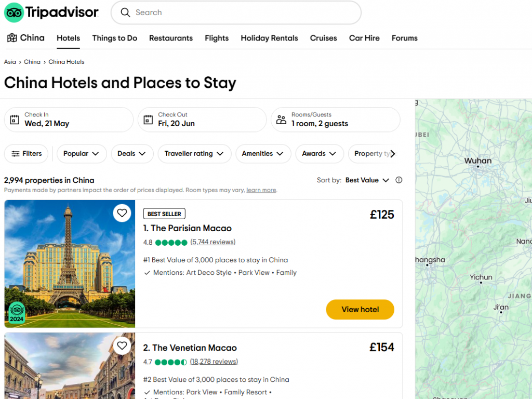Click the Rooms/Guests people icon
532x399 pixels.
click(x=281, y=119)
